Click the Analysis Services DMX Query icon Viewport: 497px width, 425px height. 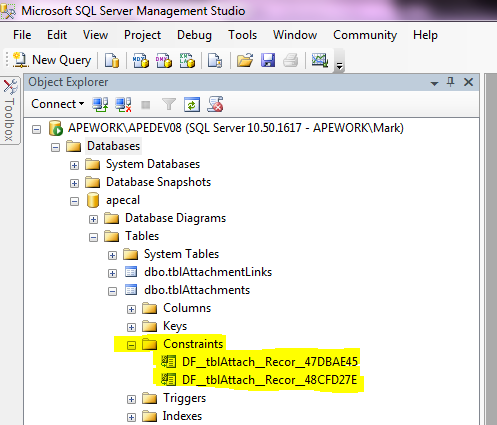[x=164, y=61]
